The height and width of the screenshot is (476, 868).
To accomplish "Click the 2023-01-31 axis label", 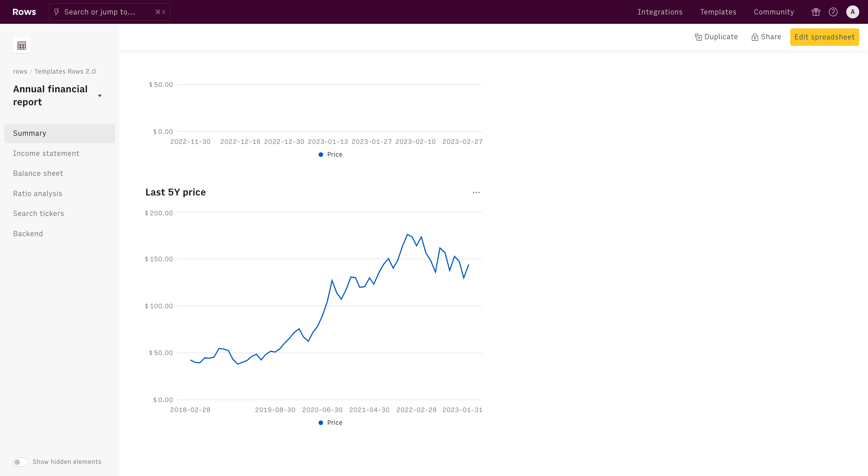I will [462, 410].
